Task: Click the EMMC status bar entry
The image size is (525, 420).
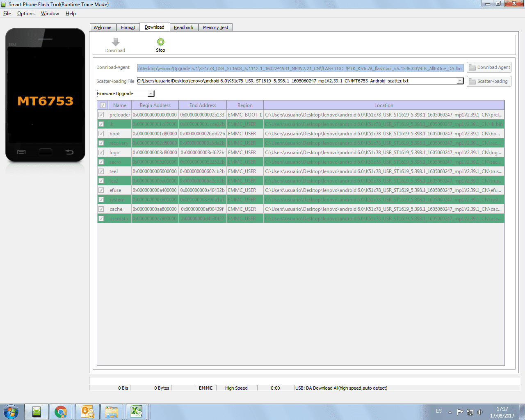Action: [x=206, y=388]
